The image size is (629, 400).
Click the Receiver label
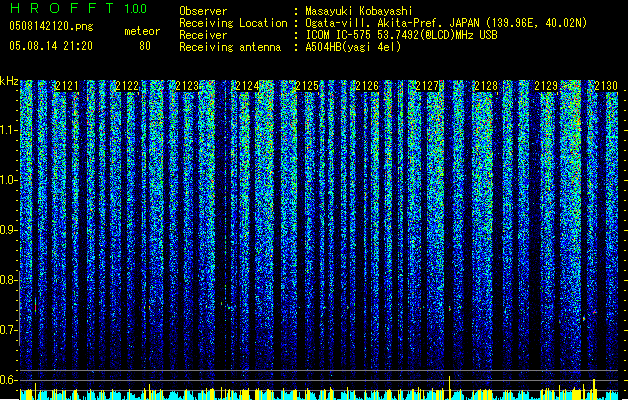[x=203, y=35]
